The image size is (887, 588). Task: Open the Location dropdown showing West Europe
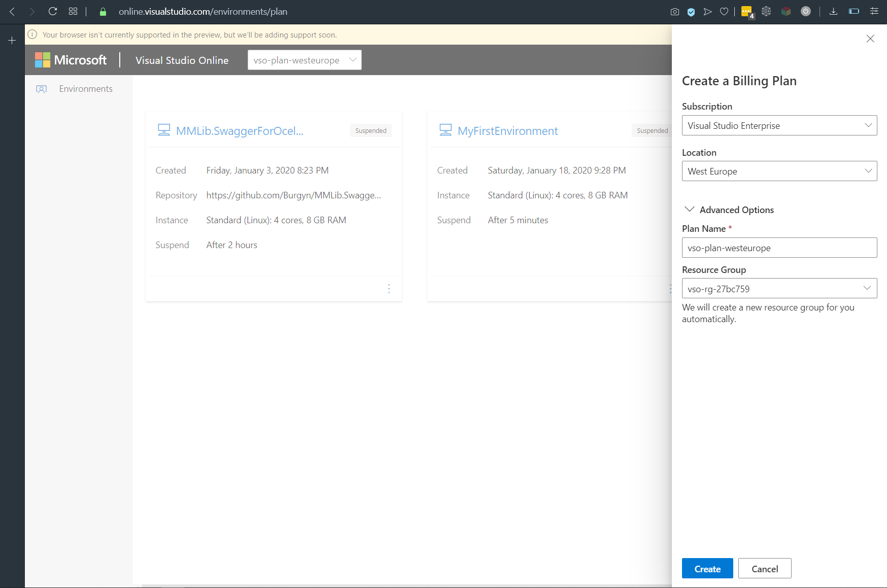click(779, 171)
